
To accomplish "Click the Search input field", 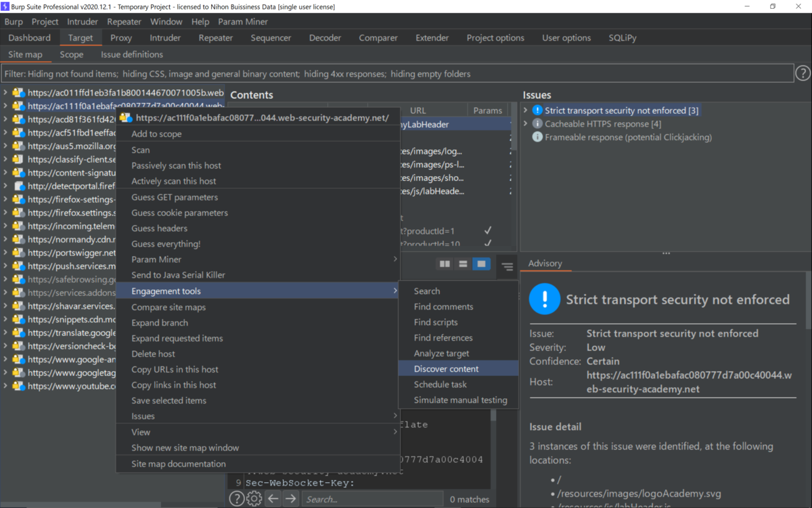I will 373,499.
